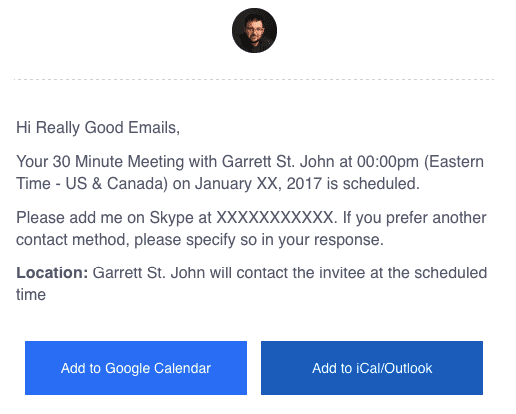Select the 00:00pm meeting time

pyautogui.click(x=388, y=162)
